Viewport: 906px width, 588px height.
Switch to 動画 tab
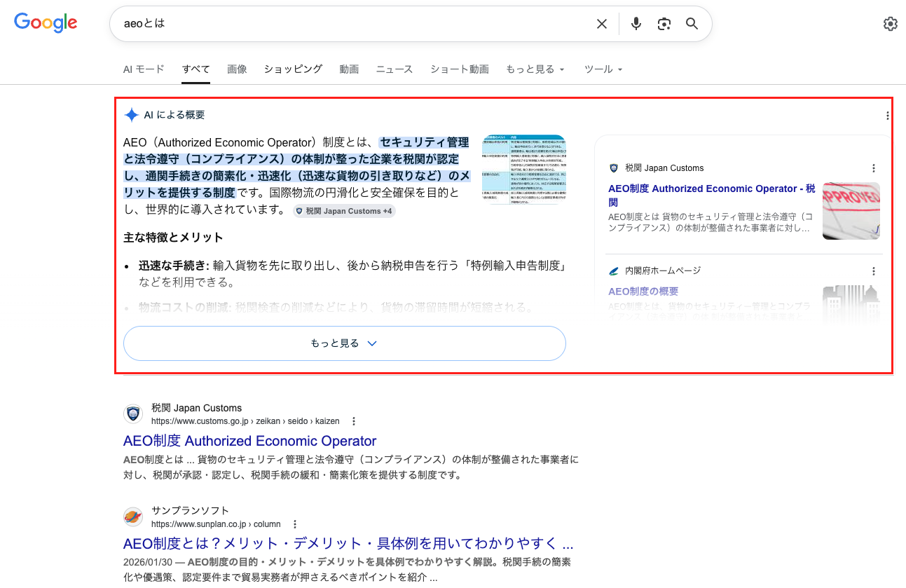click(349, 69)
